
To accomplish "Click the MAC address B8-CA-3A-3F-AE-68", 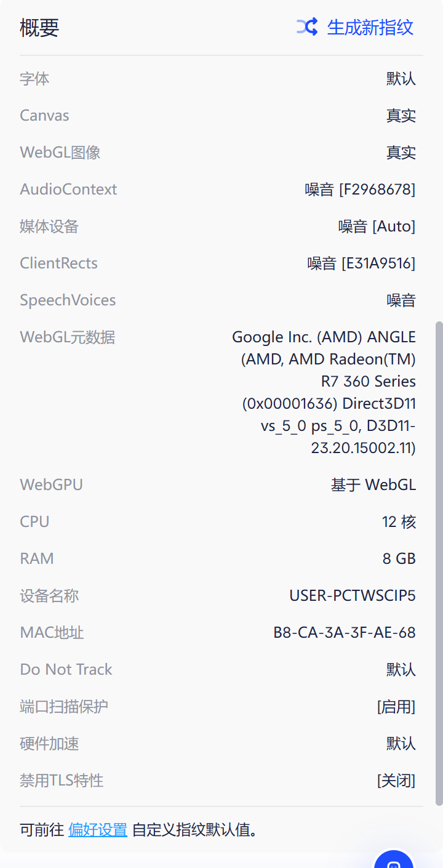I will click(345, 632).
